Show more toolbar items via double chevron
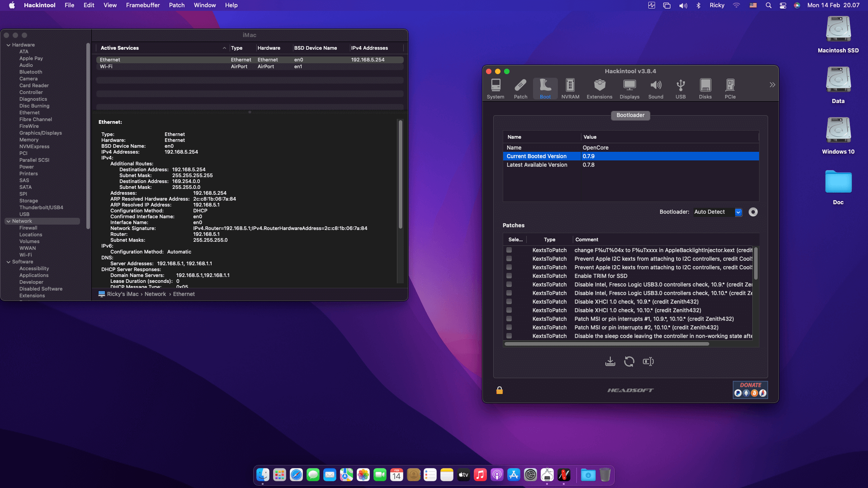 (x=772, y=85)
